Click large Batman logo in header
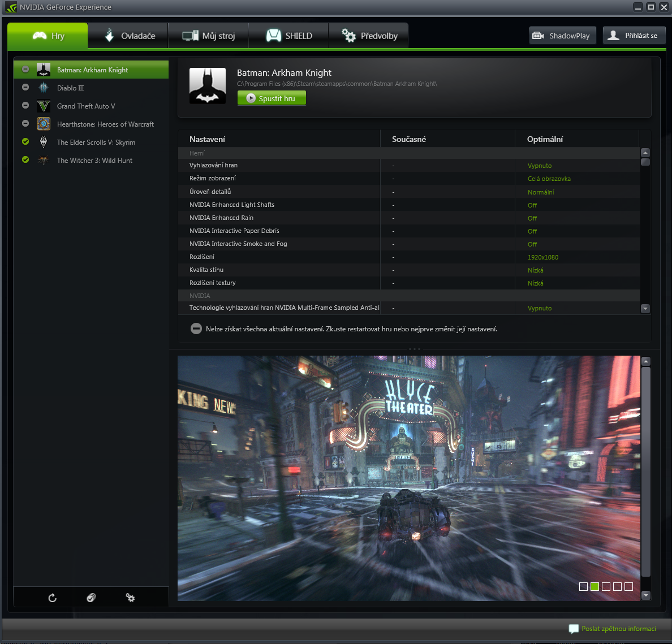The width and height of the screenshot is (672, 644). [208, 86]
